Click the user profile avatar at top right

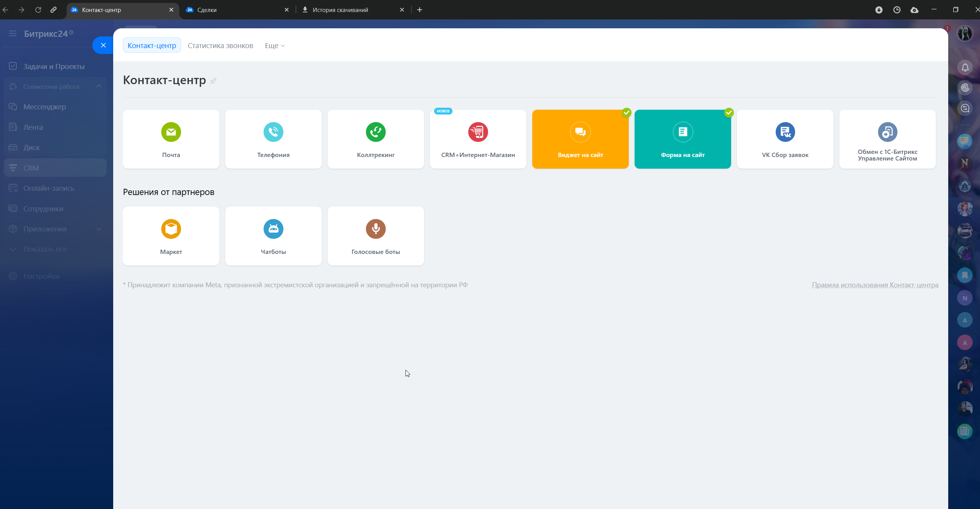pyautogui.click(x=965, y=34)
